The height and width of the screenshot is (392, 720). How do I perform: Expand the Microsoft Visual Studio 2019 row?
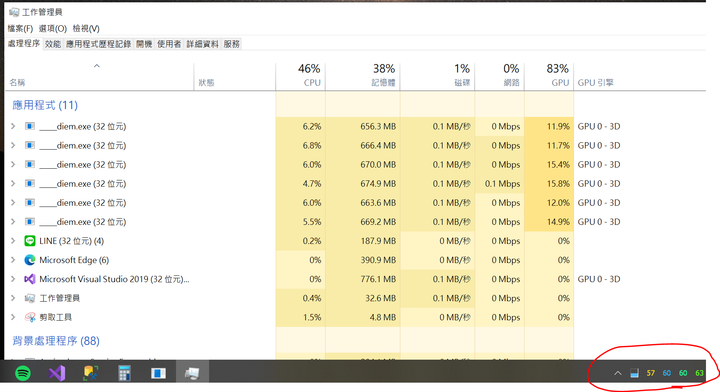click(x=13, y=279)
